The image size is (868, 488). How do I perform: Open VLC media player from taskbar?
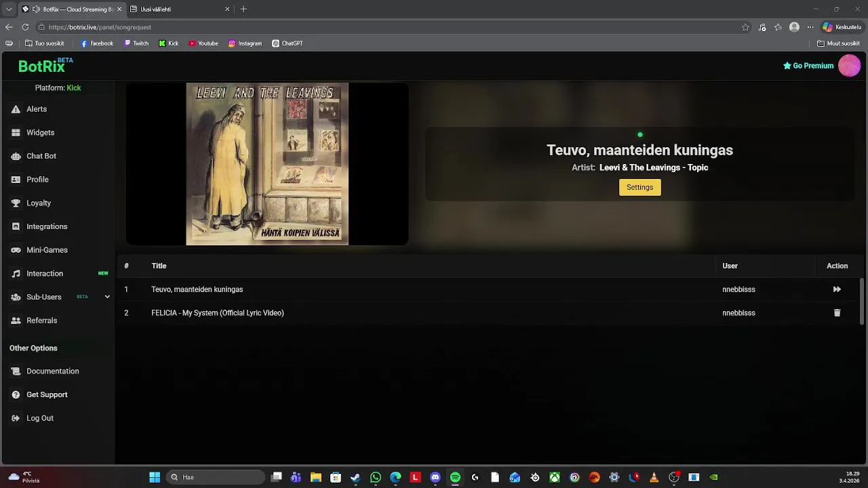click(654, 477)
